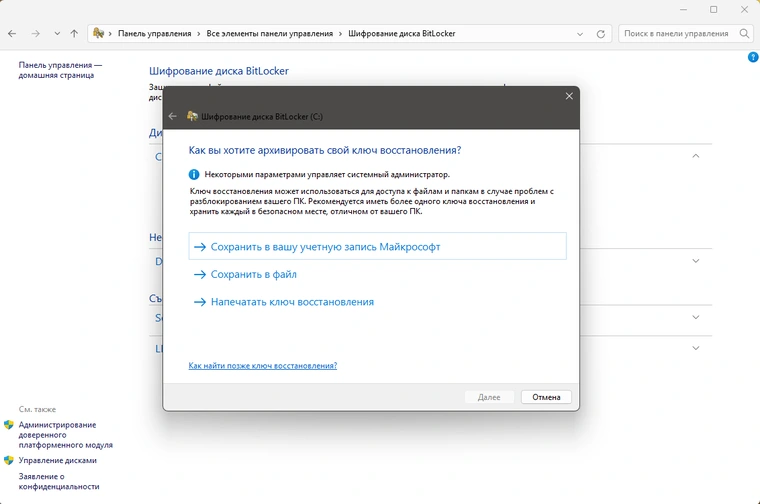
Task: Click the navigation Back arrow in the toolbar
Action: tap(12, 33)
